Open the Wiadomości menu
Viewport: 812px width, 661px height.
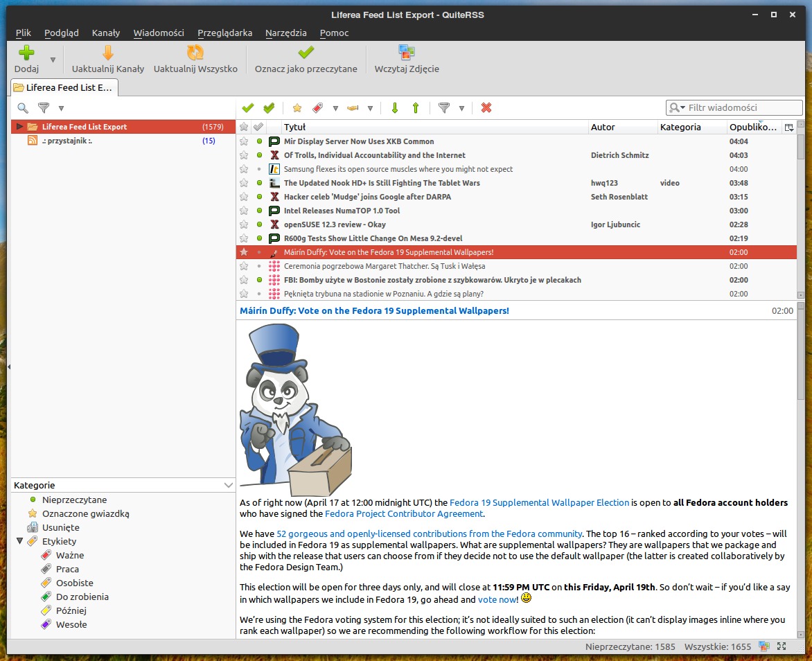point(159,33)
